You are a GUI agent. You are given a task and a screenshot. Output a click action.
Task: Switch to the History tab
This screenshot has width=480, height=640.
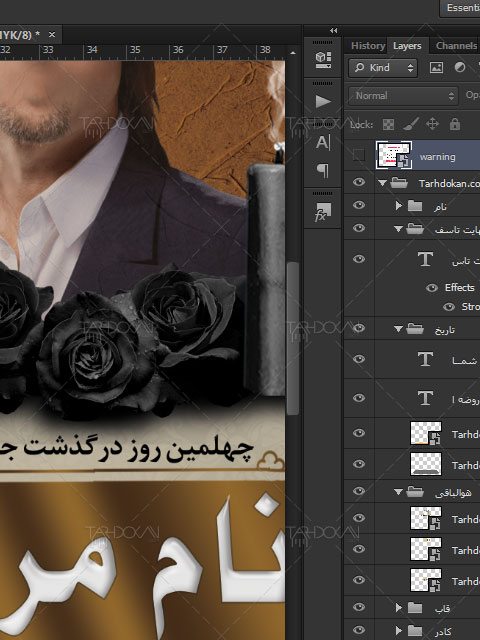point(368,46)
